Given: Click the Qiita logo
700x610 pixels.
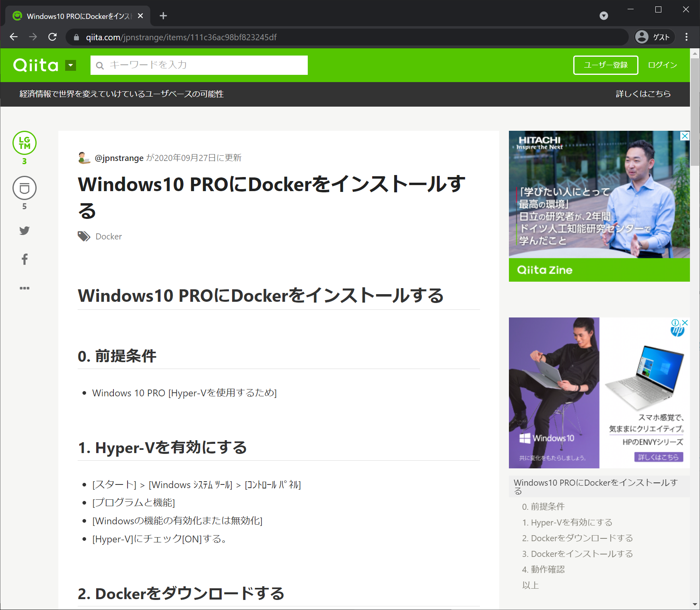Looking at the screenshot, I should click(x=36, y=65).
